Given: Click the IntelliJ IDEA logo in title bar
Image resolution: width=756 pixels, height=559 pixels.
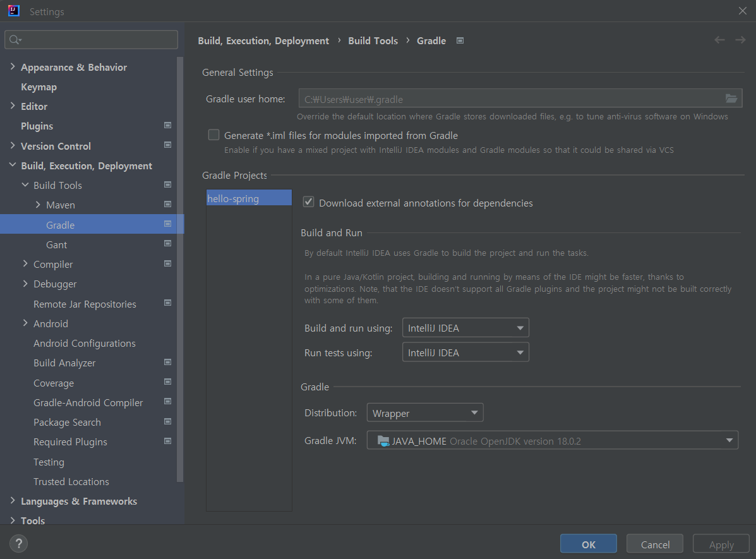Looking at the screenshot, I should [x=13, y=11].
